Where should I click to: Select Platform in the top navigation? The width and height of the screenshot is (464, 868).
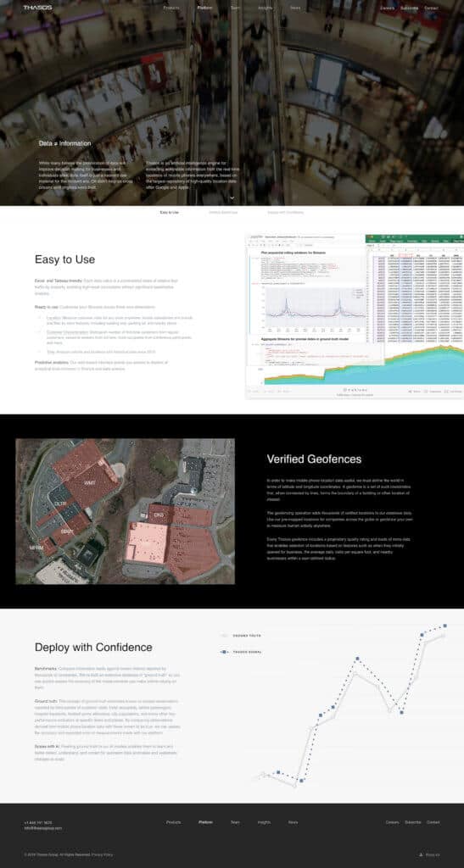[x=205, y=8]
